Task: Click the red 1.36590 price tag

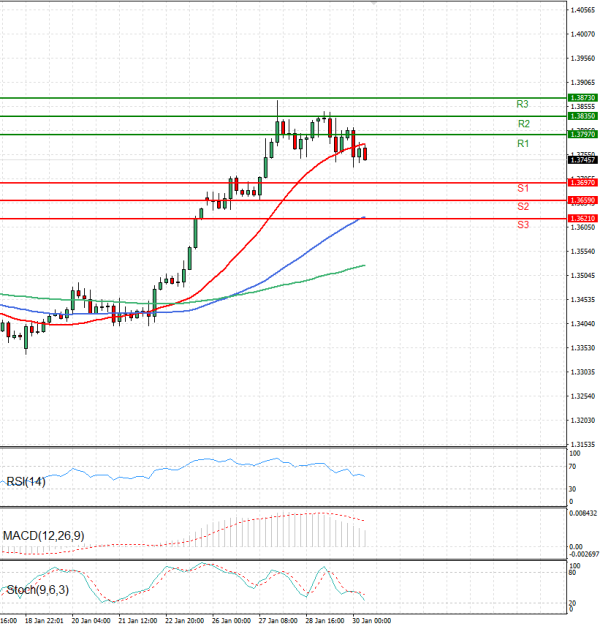Action: coord(582,201)
